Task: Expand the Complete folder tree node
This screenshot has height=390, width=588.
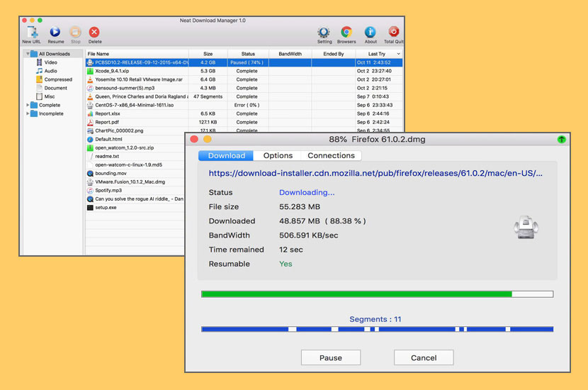Action: tap(28, 105)
